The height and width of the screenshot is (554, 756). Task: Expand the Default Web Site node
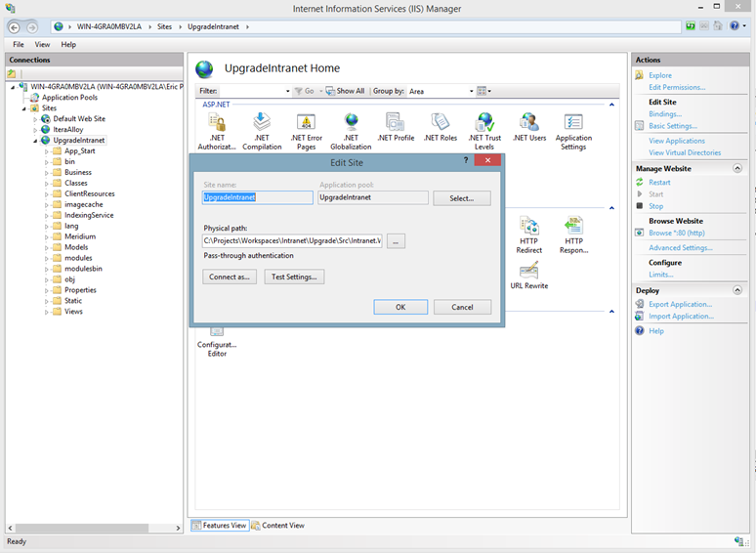coord(35,119)
